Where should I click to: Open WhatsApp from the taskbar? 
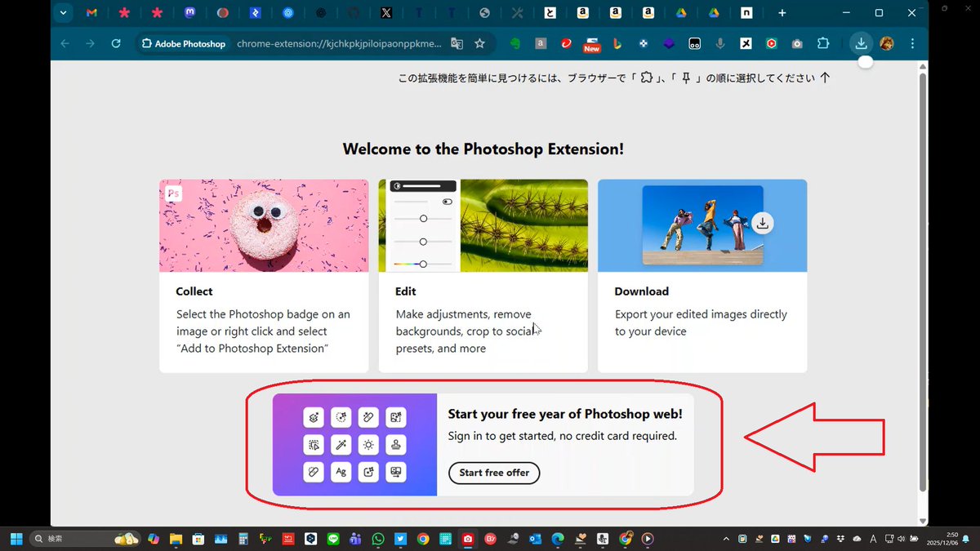pos(377,539)
